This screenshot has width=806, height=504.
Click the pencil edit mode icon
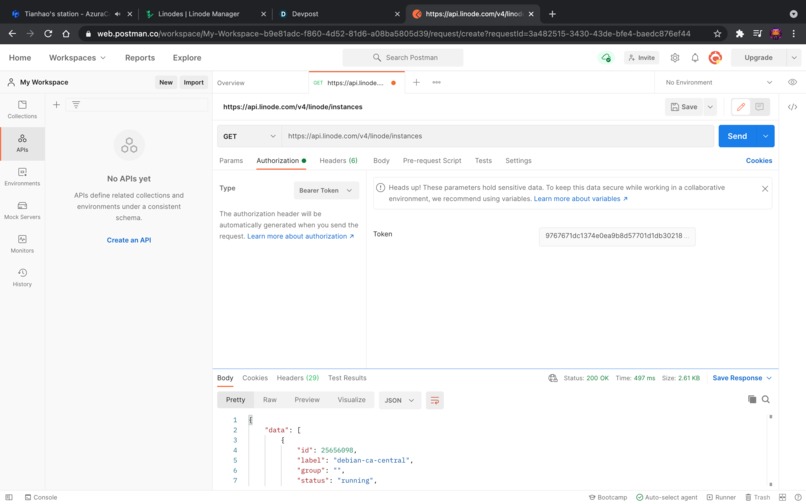pyautogui.click(x=741, y=107)
